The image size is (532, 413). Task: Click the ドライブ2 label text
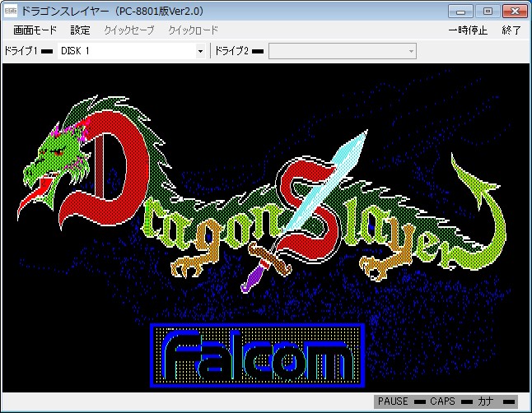[x=231, y=51]
